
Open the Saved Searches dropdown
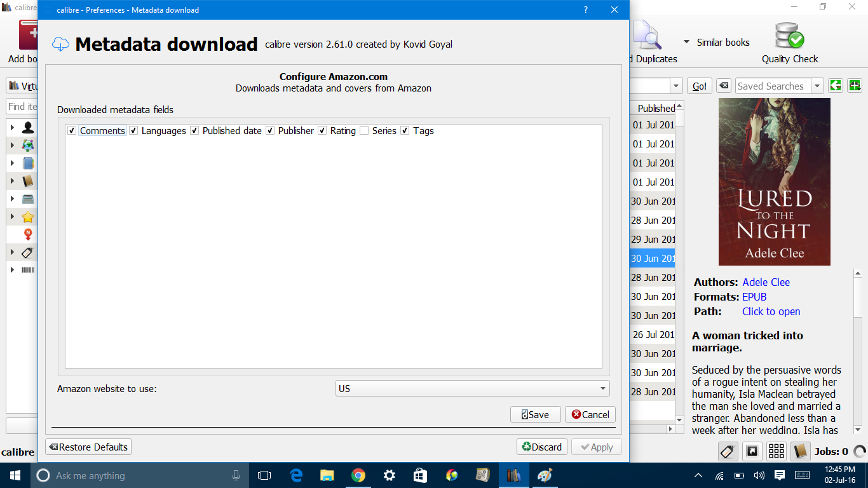(x=818, y=86)
